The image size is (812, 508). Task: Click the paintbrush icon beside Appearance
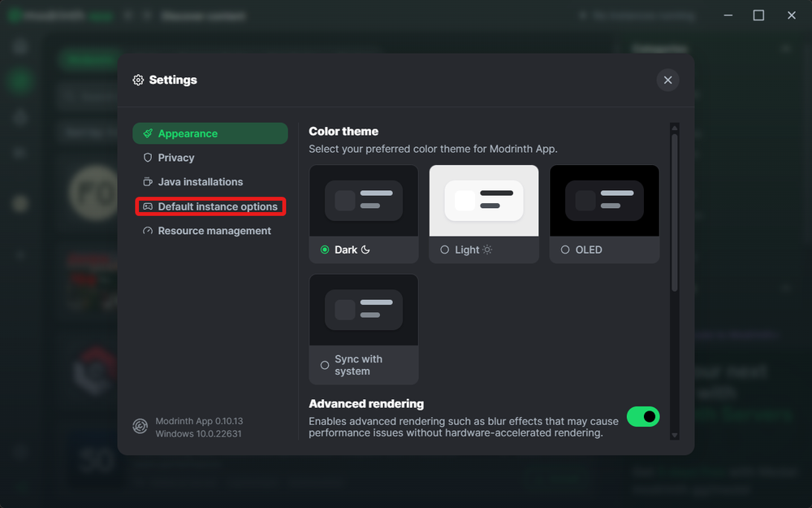click(x=148, y=133)
